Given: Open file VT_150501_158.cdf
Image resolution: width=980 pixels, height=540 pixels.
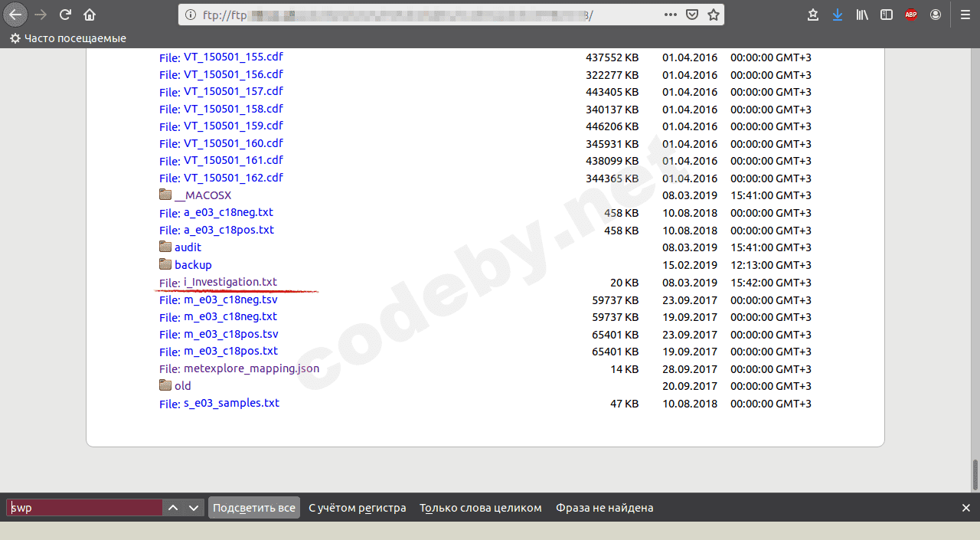Looking at the screenshot, I should [234, 109].
